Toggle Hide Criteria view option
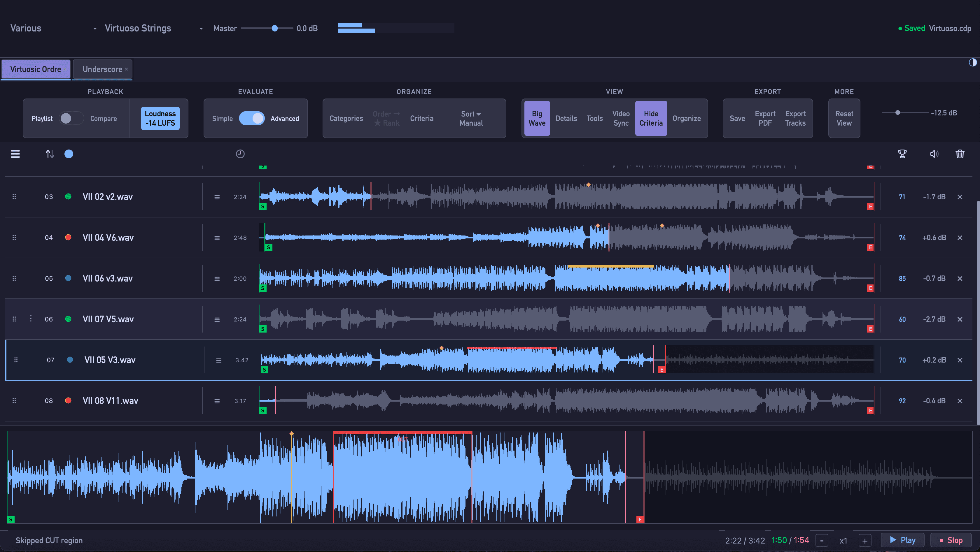The height and width of the screenshot is (552, 980). tap(651, 118)
